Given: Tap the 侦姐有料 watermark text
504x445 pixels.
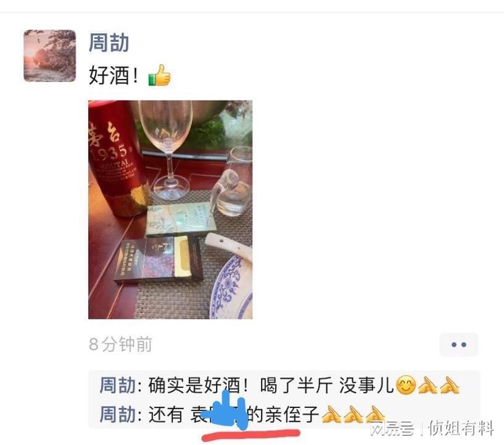Looking at the screenshot, I should tap(461, 428).
